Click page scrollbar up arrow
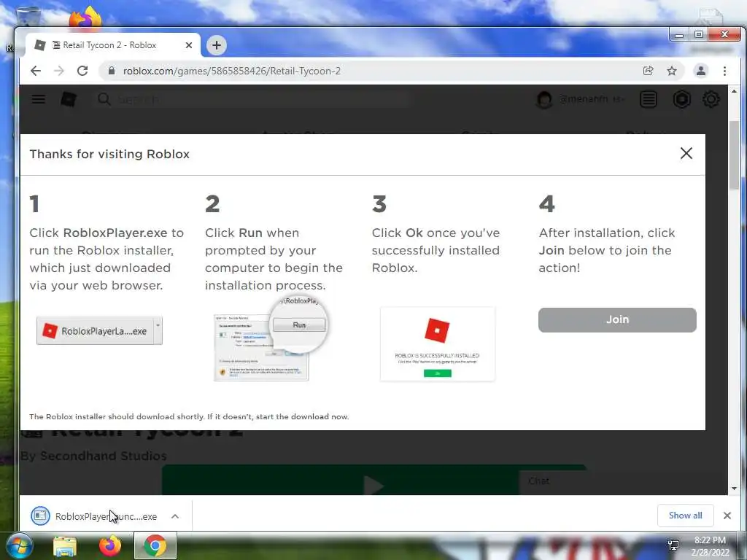 click(734, 91)
